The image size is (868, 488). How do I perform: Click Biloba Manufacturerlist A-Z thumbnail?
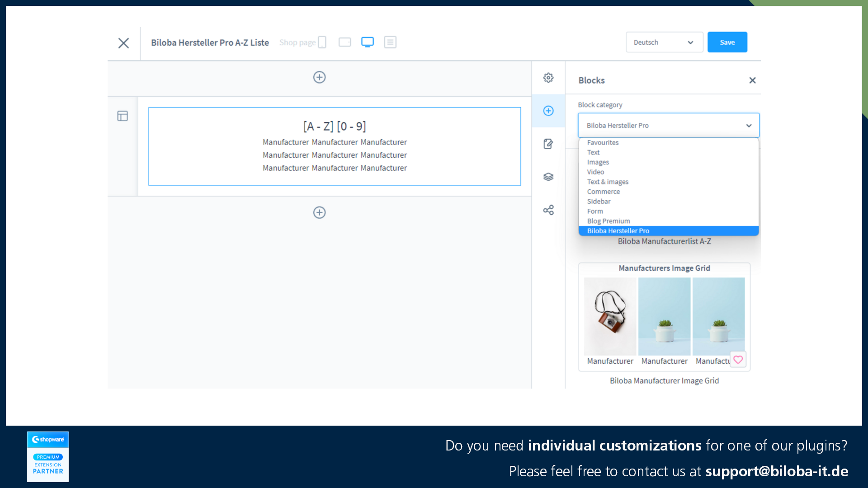(664, 241)
